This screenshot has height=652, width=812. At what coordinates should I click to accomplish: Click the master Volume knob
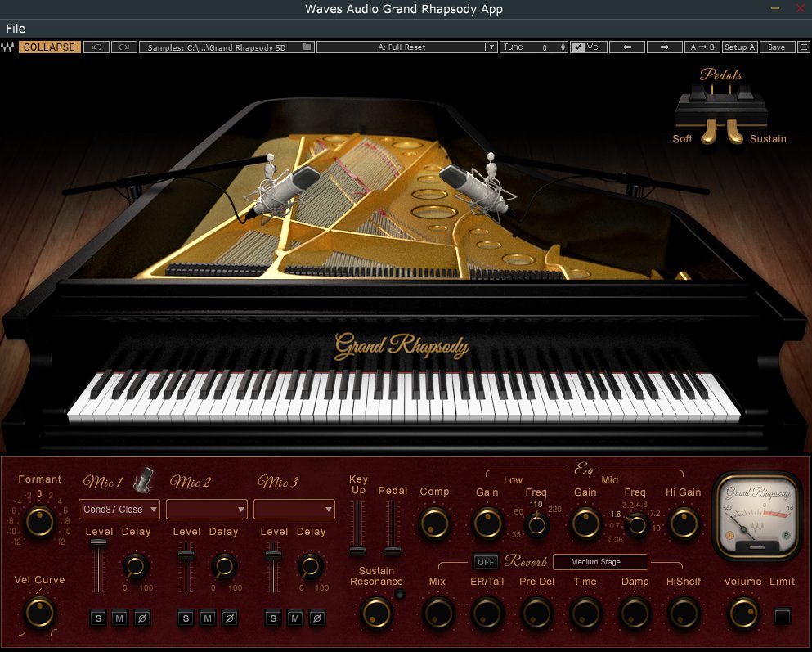(743, 614)
